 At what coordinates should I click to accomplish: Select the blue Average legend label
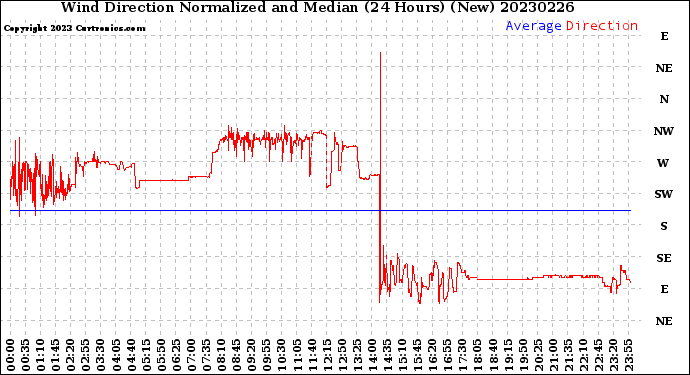[533, 26]
